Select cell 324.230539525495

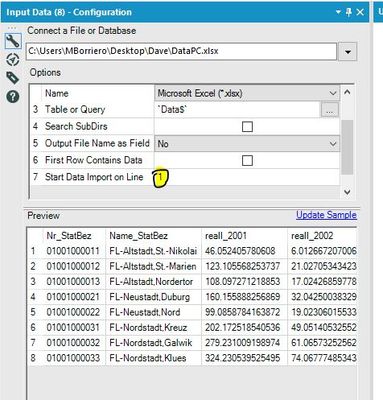click(244, 358)
